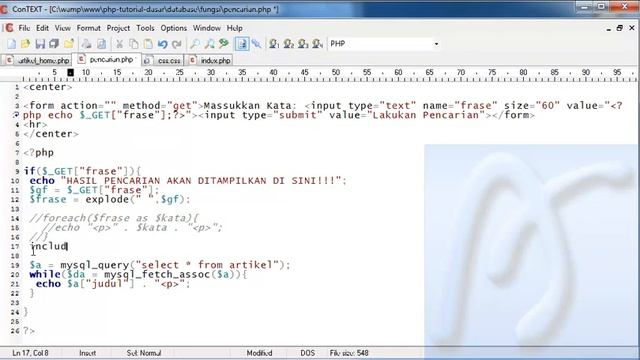This screenshot has height=360, width=640.
Task: Click the echo $a["judul"] line
Action: point(113,284)
